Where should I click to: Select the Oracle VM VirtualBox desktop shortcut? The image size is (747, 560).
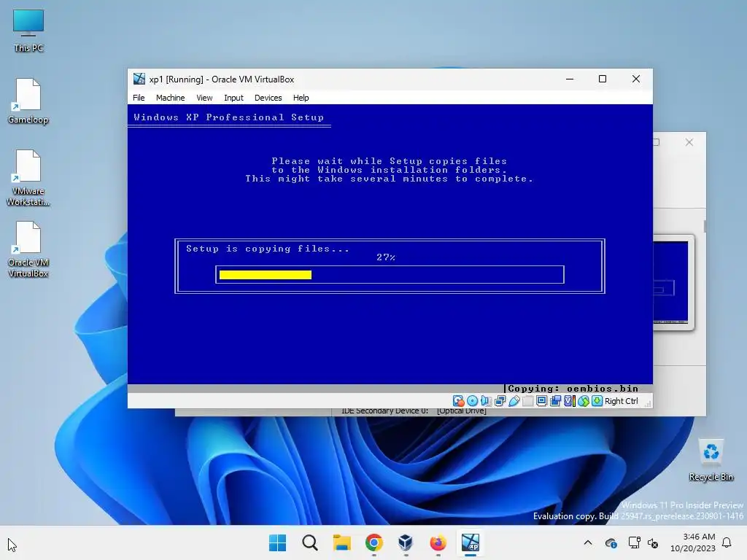click(x=28, y=249)
